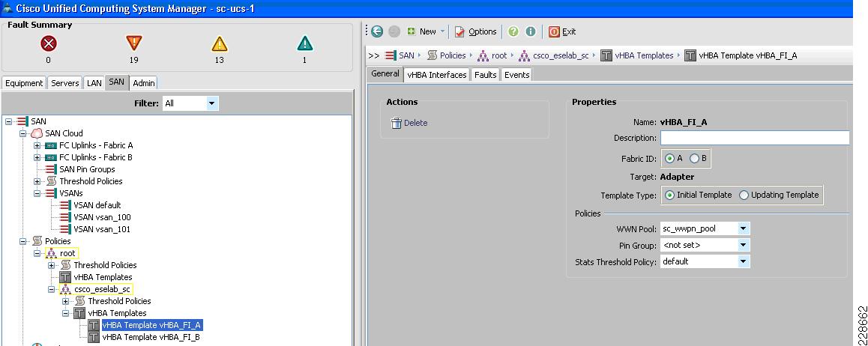Switch to the Servers tab
This screenshot has width=868, height=346.
pos(64,83)
